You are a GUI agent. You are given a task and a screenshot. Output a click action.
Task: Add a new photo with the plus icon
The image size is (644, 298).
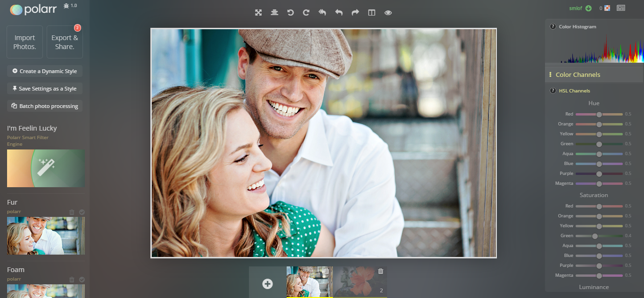pos(267,284)
